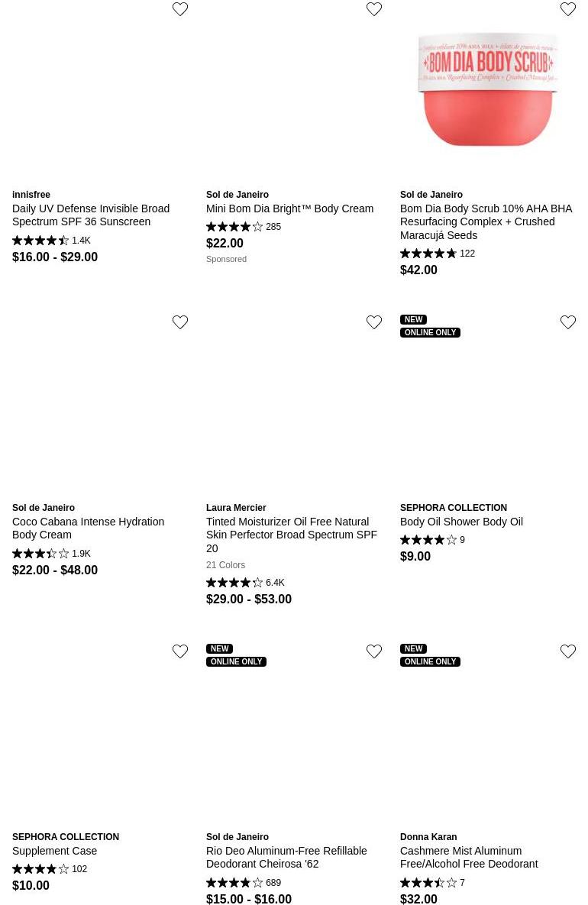The height and width of the screenshot is (905, 588).
Task: Open Tinted Moisturizer Oil Free product page
Action: [x=291, y=535]
